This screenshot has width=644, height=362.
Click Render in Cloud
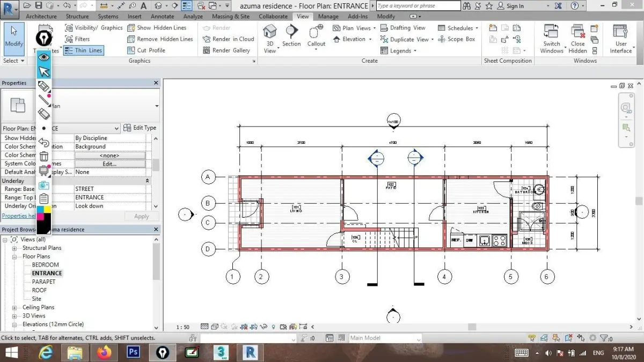point(228,39)
